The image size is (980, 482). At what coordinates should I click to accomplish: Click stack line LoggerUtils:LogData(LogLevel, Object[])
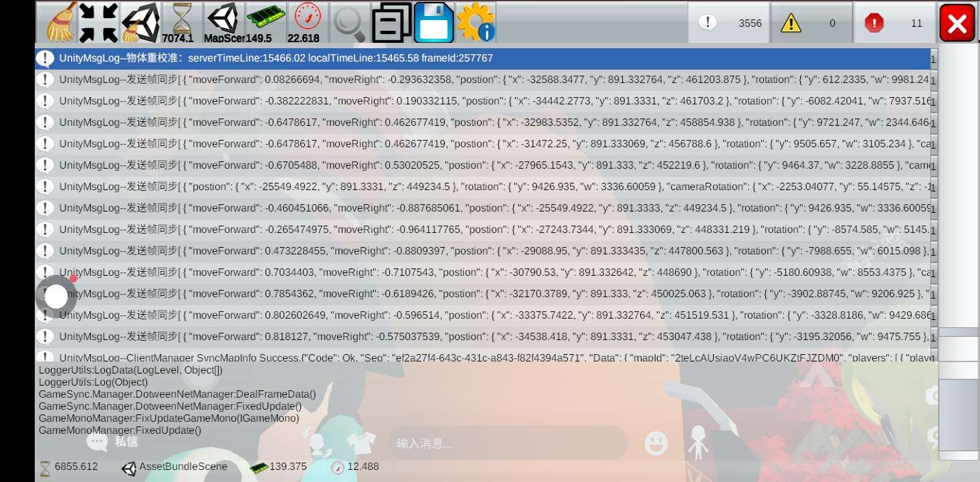click(130, 370)
